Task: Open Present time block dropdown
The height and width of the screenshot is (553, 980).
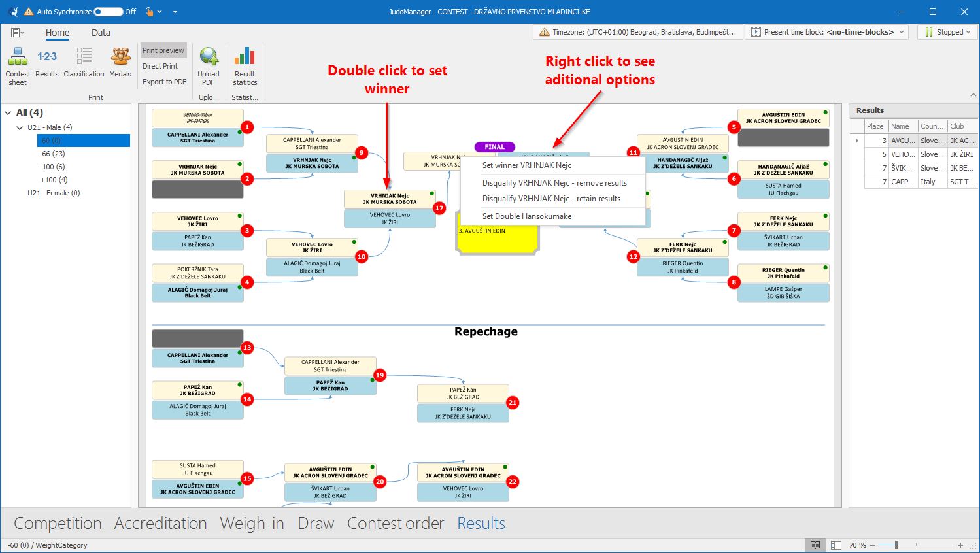Action: point(827,32)
